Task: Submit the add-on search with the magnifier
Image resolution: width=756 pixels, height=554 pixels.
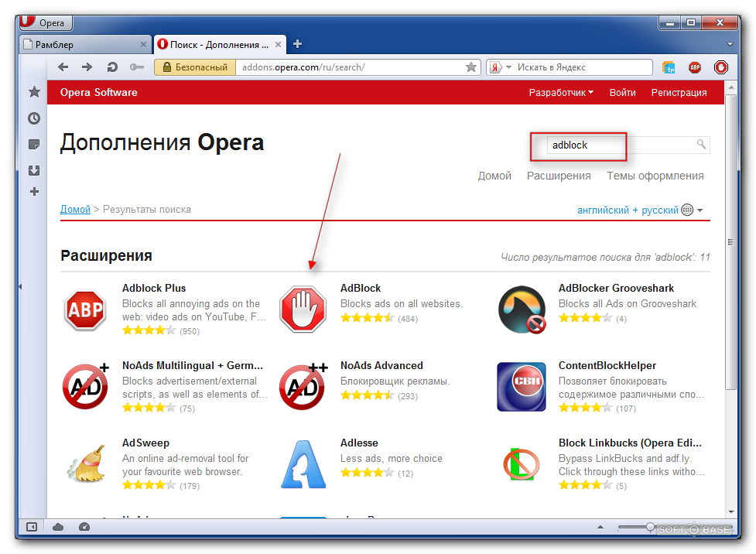Action: tap(701, 144)
